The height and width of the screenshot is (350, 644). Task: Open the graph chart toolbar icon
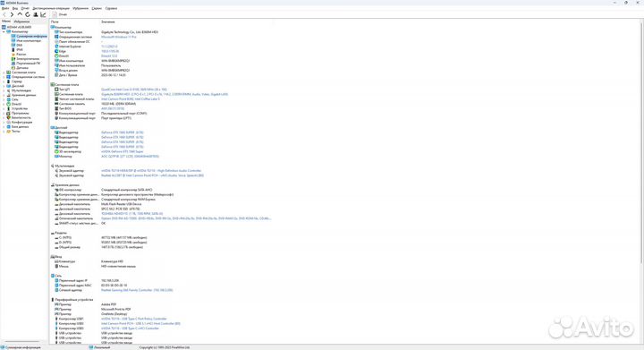coord(43,14)
